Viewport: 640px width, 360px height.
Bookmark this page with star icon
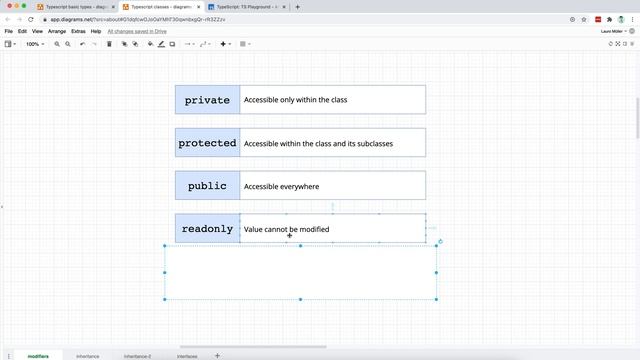[x=584, y=19]
